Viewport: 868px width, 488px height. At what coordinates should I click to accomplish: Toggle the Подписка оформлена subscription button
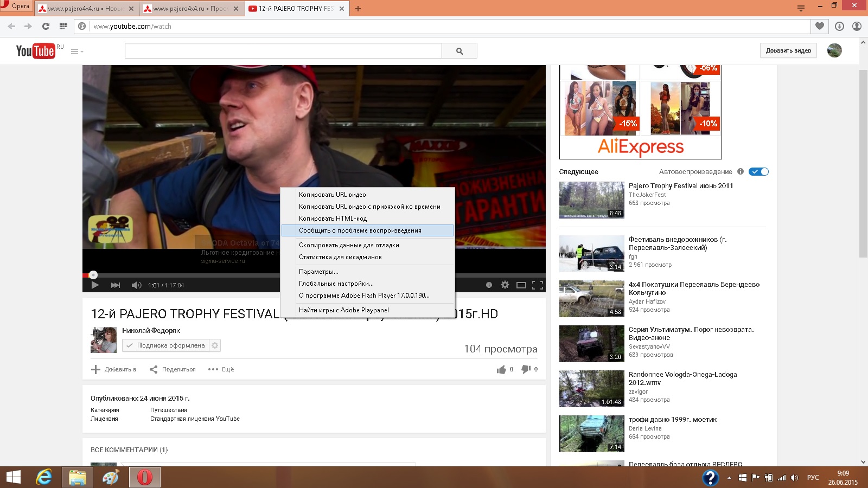[165, 345]
